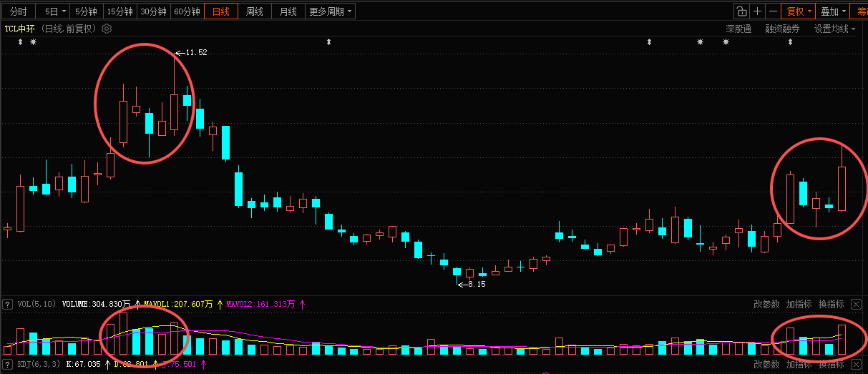Select the 15分钟 period tab
Screen dimensions: 868x374
(x=120, y=11)
